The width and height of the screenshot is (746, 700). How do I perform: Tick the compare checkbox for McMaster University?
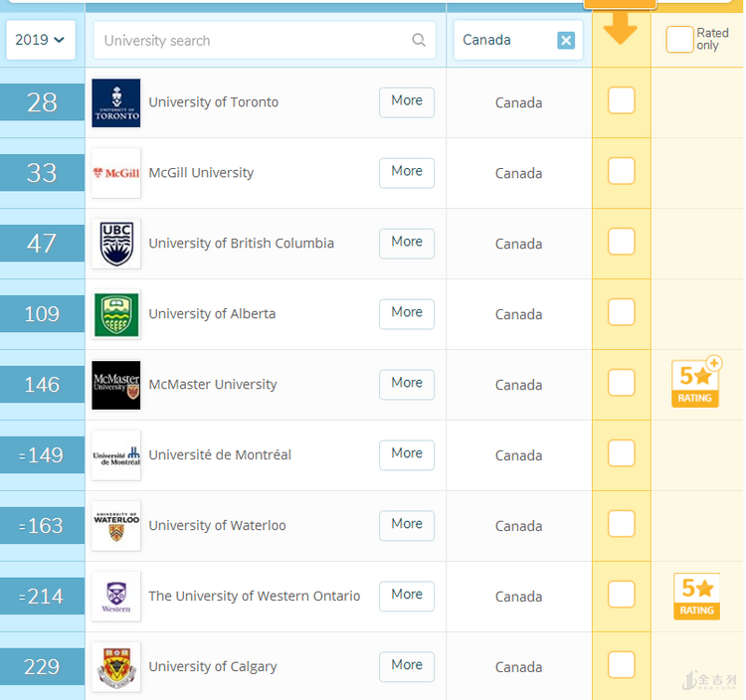(622, 383)
